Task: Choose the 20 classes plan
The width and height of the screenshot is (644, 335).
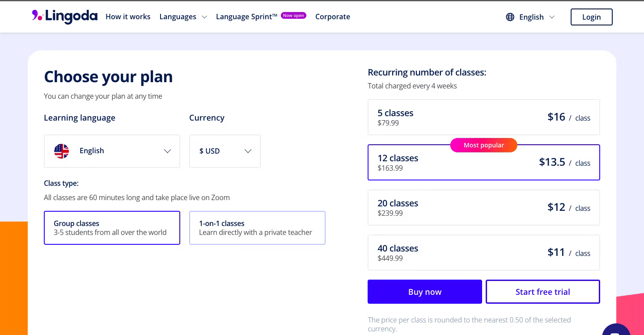Action: tap(483, 208)
